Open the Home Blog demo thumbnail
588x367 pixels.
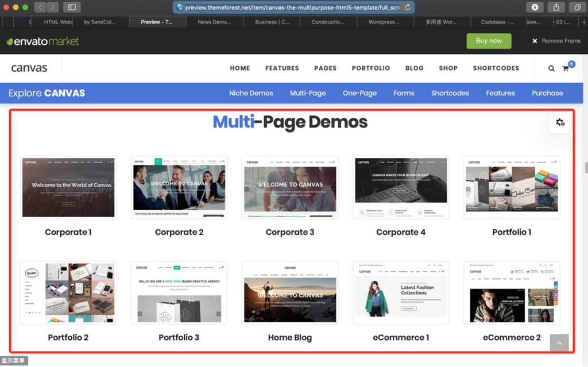pos(290,293)
